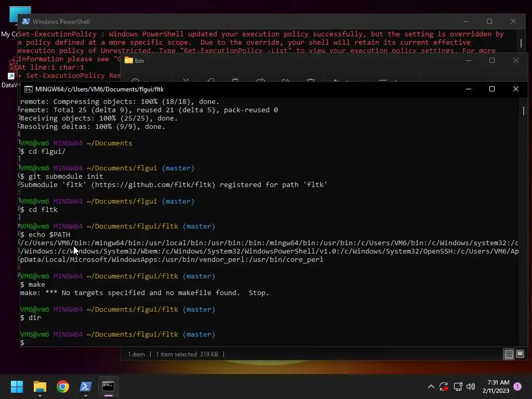Click the bin folder icon in Explorer title
Screen dimensions: 532x399
pyautogui.click(x=129, y=60)
